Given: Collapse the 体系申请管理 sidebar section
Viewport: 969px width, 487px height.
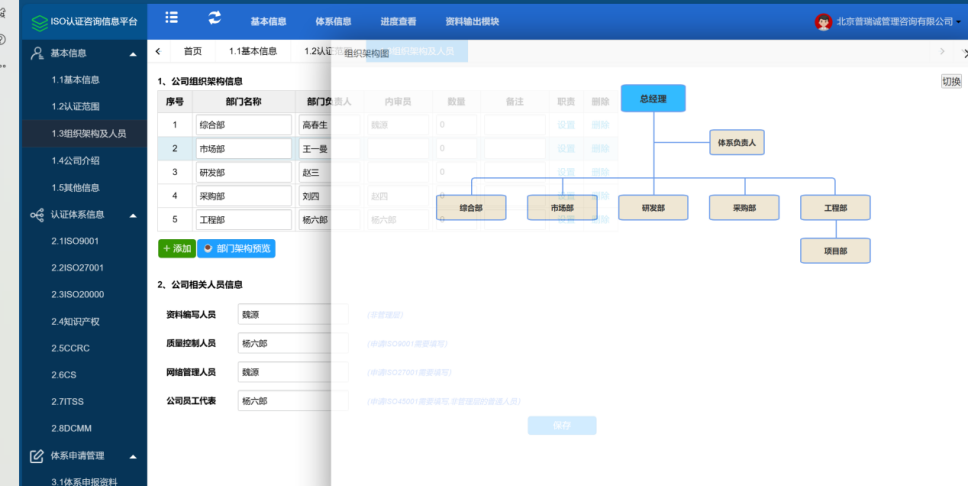Looking at the screenshot, I should (133, 457).
